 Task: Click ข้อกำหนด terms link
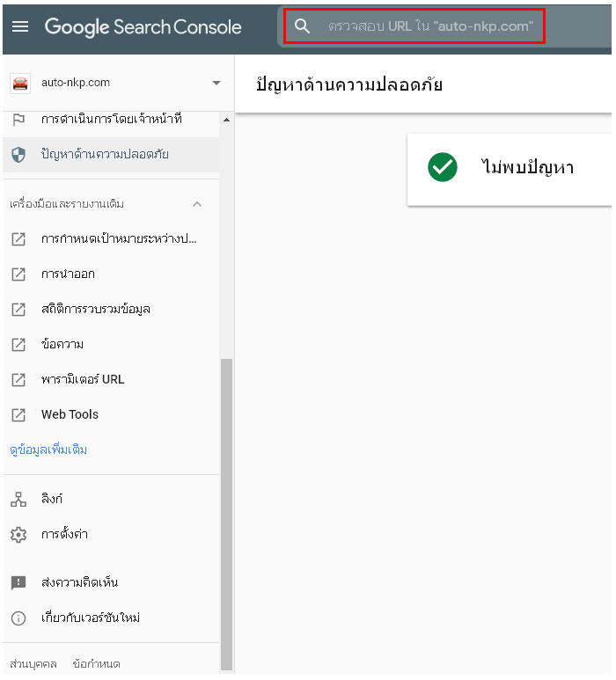(x=96, y=664)
